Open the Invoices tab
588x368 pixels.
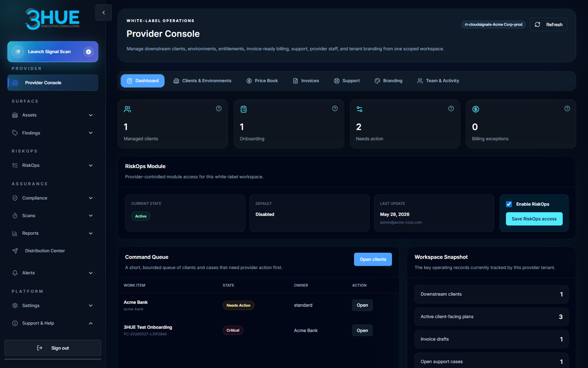click(x=306, y=81)
